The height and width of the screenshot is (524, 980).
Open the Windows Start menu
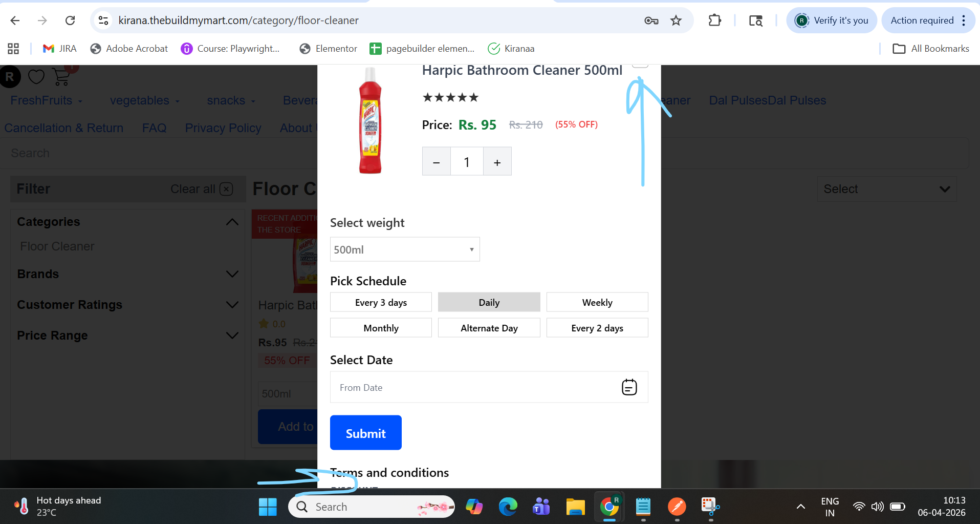point(268,507)
